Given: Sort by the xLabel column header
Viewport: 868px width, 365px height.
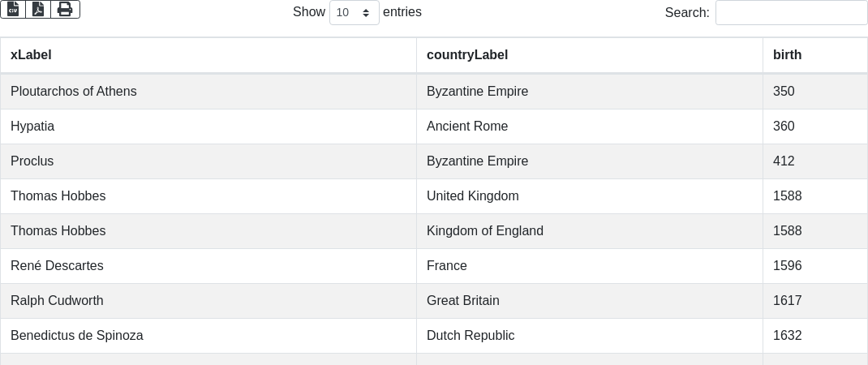Looking at the screenshot, I should (x=31, y=55).
